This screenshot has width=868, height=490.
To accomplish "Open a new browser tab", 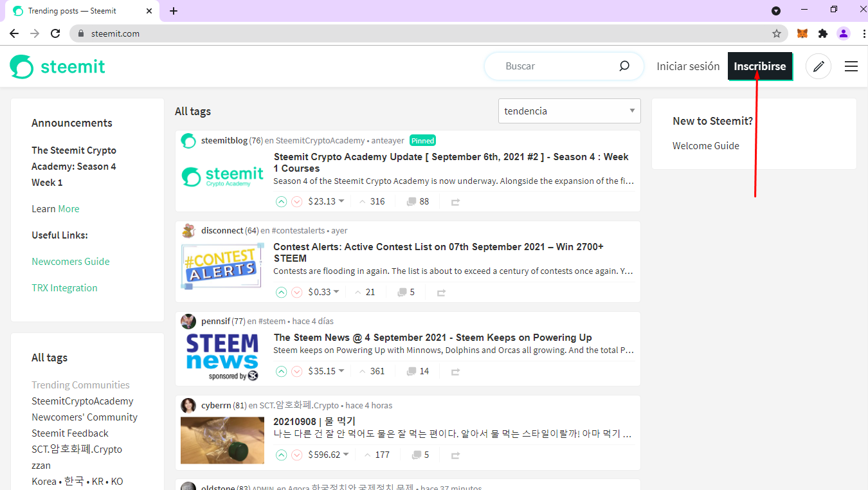I will point(174,11).
